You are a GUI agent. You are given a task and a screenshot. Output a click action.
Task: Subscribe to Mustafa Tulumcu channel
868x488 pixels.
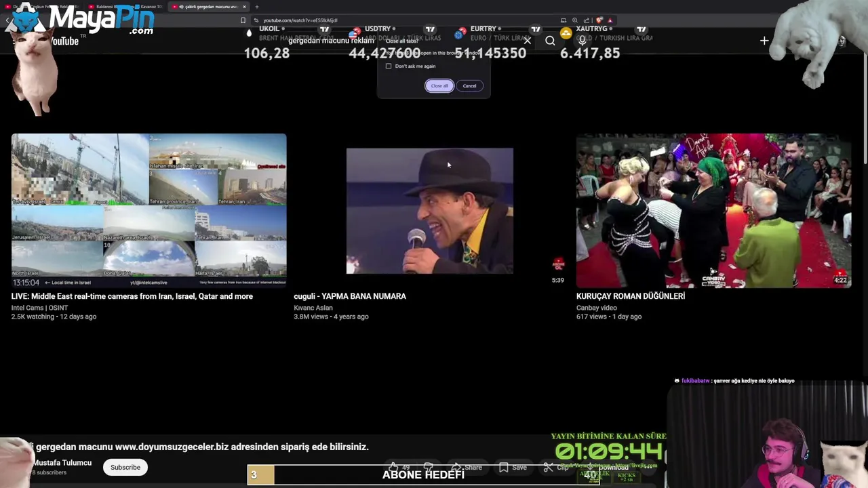125,467
